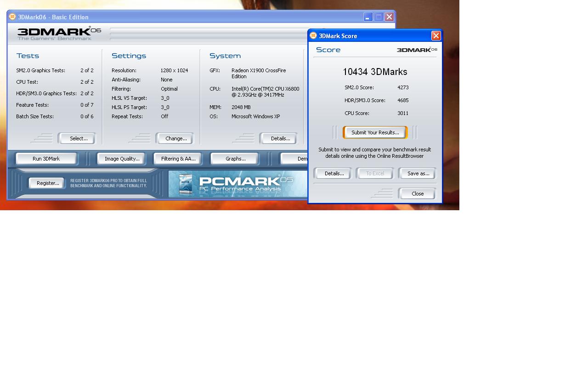The width and height of the screenshot is (588, 368).
Task: Click the disabled To Excel button
Action: [x=375, y=173]
